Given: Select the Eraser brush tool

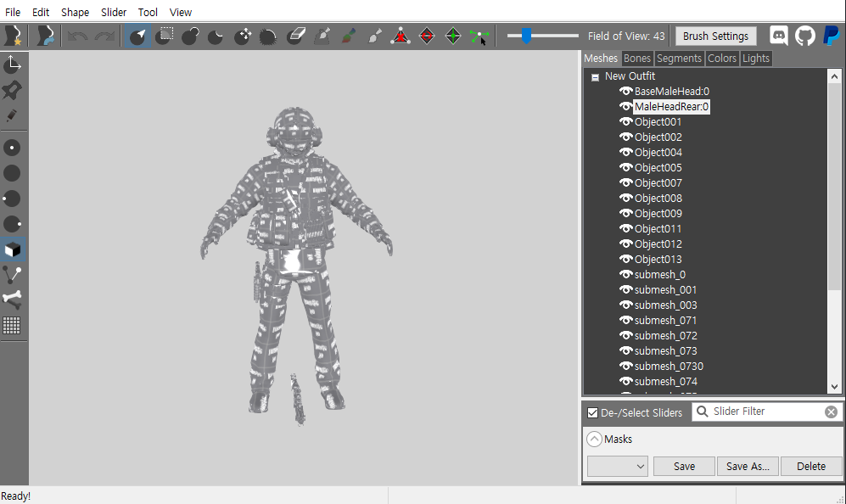Looking at the screenshot, I should [295, 36].
